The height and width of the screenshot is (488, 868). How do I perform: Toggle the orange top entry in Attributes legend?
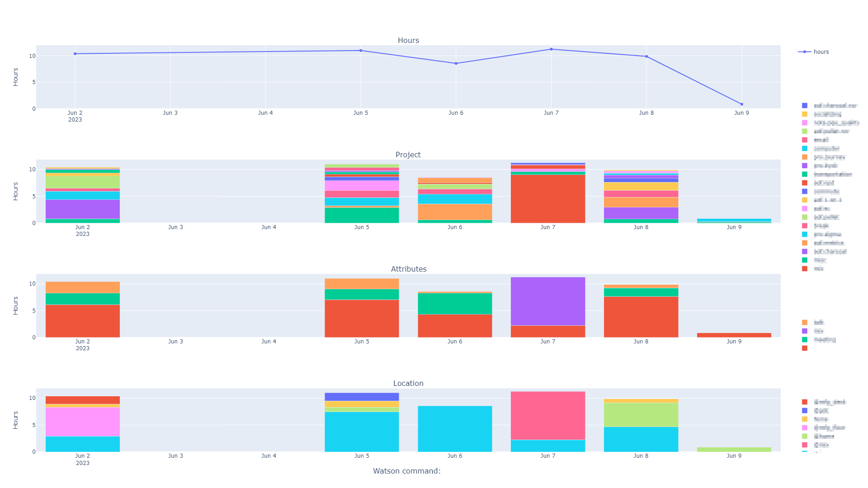(x=805, y=323)
